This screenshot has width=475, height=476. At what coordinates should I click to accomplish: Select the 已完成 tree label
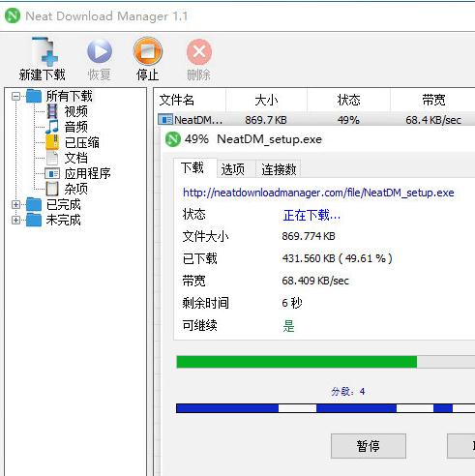pos(63,204)
